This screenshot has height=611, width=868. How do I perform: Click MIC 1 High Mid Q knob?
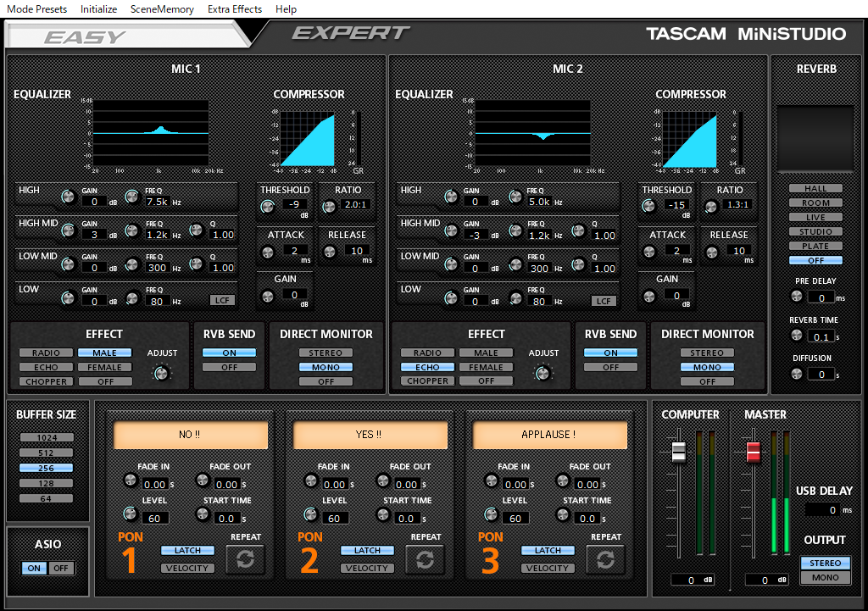coord(196,230)
